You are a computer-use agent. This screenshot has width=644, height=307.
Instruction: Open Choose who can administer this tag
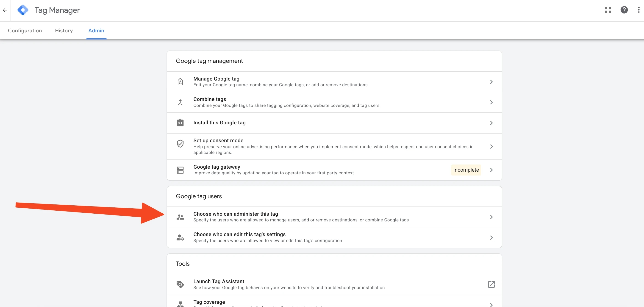(334, 217)
